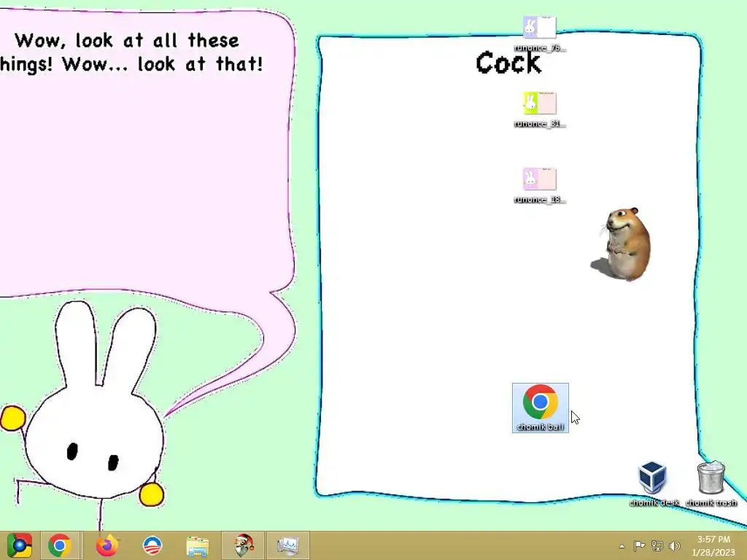Open the clock showing 3:57 PM
This screenshot has height=560, width=747.
[713, 545]
